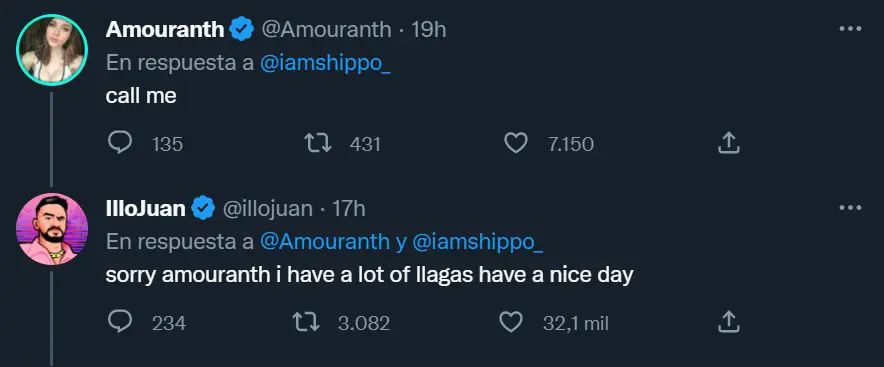The height and width of the screenshot is (367, 884).
Task: Retweet Amouranth's "call me" tweet
Action: tap(318, 143)
